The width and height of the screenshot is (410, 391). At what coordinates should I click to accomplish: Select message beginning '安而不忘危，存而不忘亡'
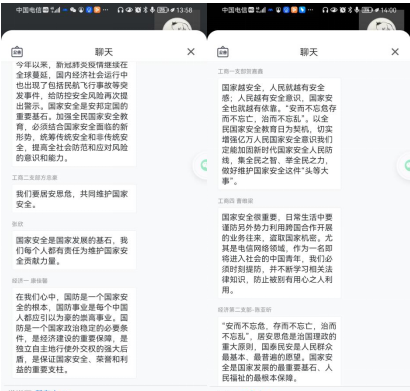tap(279, 352)
